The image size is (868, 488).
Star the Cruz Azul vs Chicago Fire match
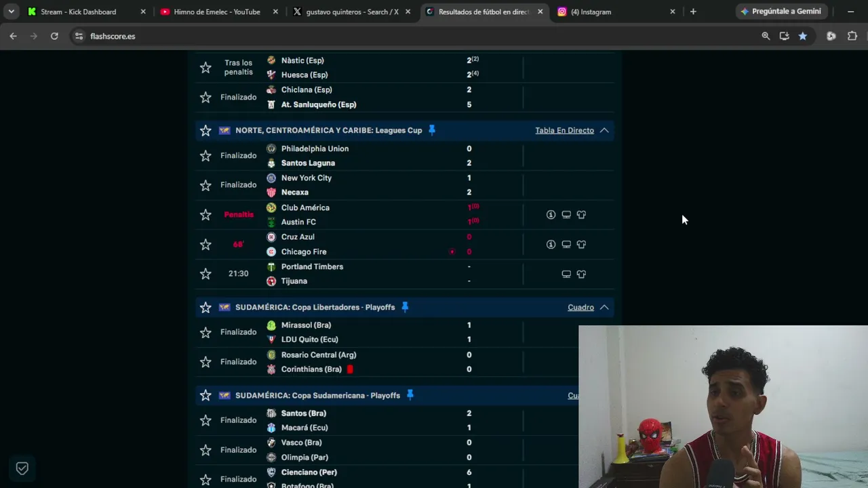[205, 245]
